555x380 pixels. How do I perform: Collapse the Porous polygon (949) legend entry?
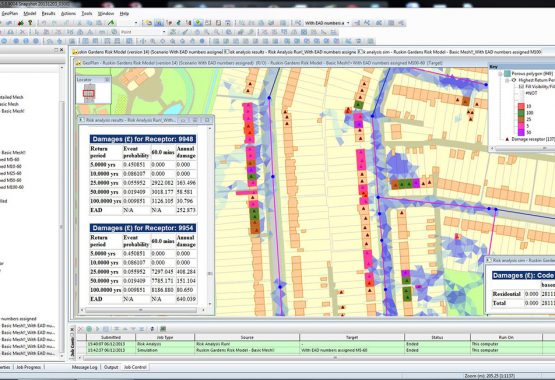point(500,74)
